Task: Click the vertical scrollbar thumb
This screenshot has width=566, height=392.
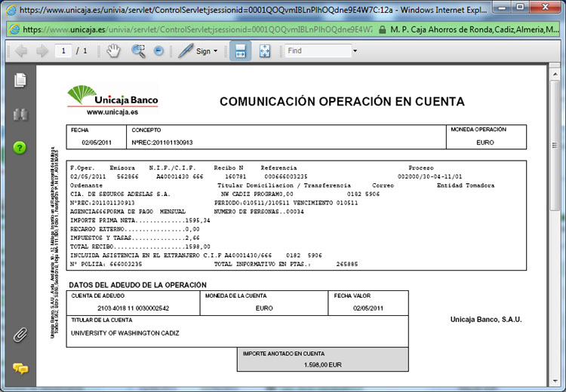Action: click(x=555, y=145)
